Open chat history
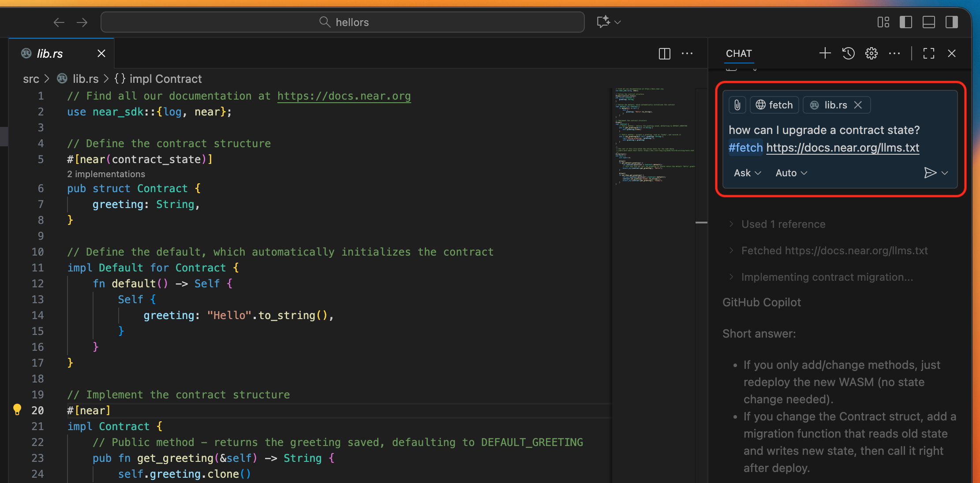980x483 pixels. 848,53
